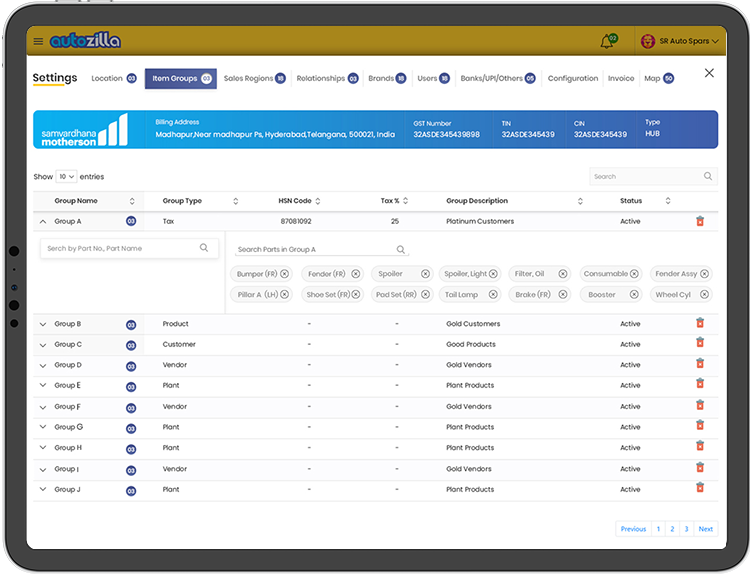
Task: Open the Show entries count dropdown
Action: click(x=66, y=177)
